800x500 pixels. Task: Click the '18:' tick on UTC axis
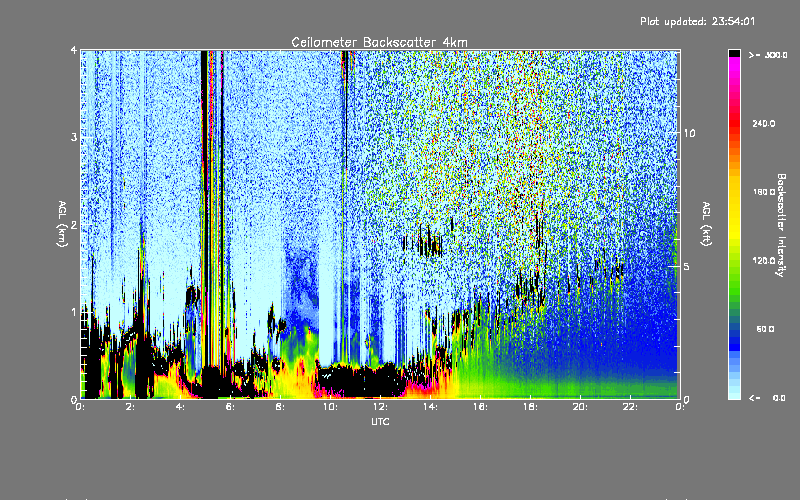[530, 407]
